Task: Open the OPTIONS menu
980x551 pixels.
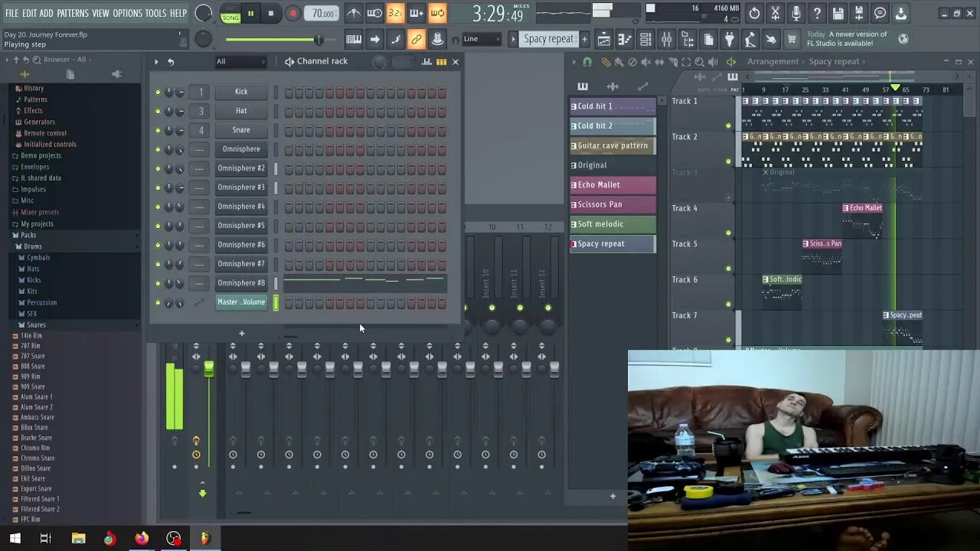Action: pyautogui.click(x=127, y=13)
